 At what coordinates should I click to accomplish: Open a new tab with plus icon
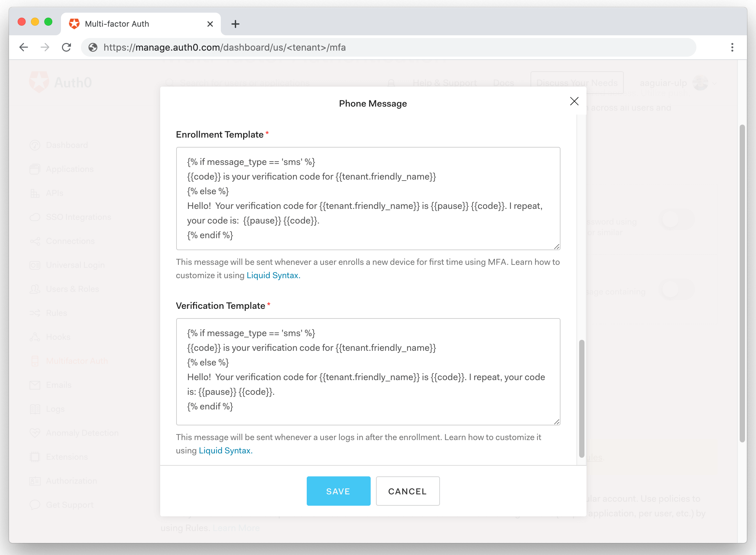coord(235,24)
